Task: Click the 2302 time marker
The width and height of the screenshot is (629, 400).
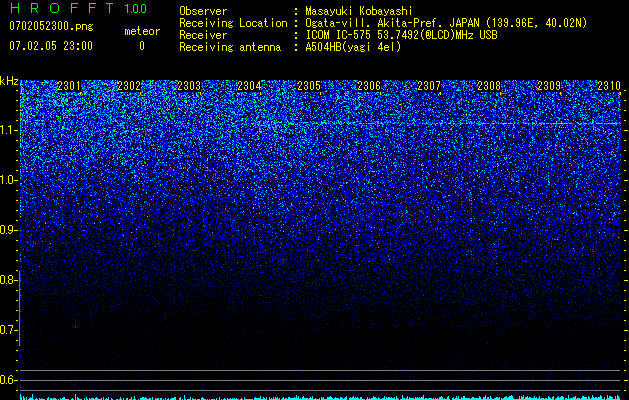Action: tap(129, 86)
